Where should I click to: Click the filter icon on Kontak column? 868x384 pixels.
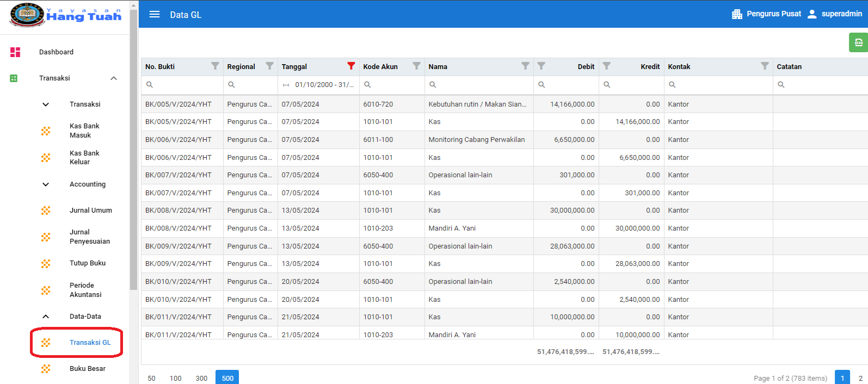point(765,66)
